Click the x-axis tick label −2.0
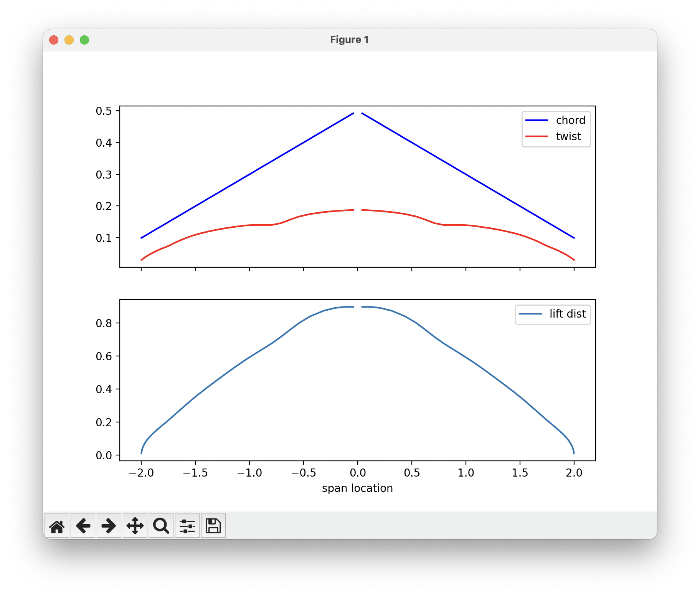700x596 pixels. (141, 473)
